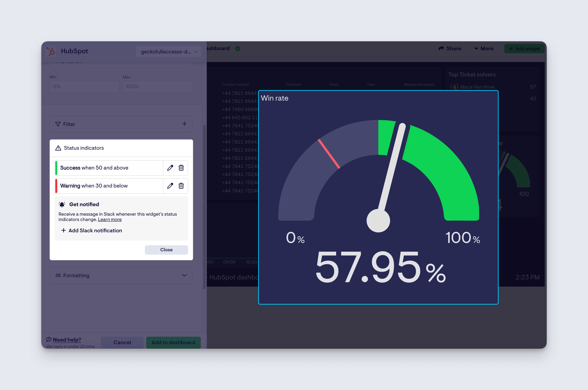Click the HubSpot logo icon
Screen dimensions: 588x390
51,51
